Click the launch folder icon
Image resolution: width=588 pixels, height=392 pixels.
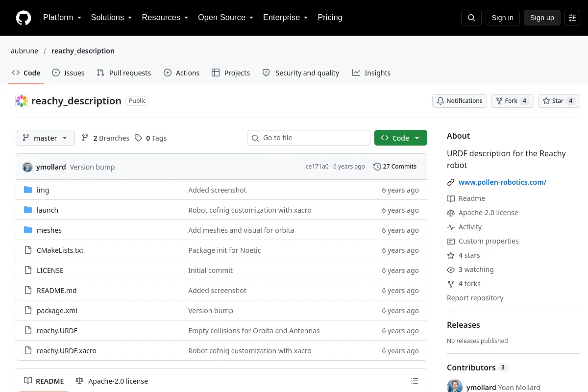pyautogui.click(x=28, y=210)
